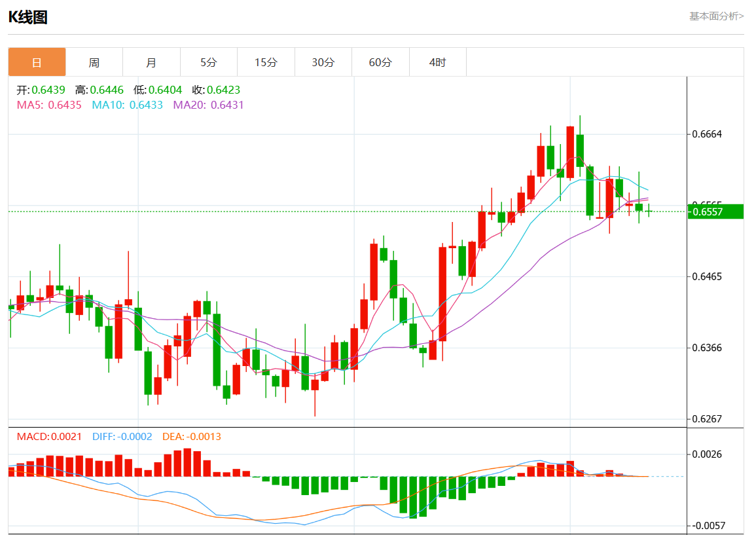Viewport: 756px width, 535px height.
Task: Click the 收:0.6423 close value
Action: (216, 90)
